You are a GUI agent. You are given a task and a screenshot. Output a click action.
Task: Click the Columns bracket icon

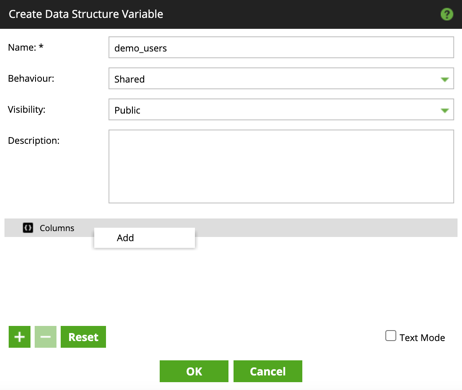click(x=28, y=228)
